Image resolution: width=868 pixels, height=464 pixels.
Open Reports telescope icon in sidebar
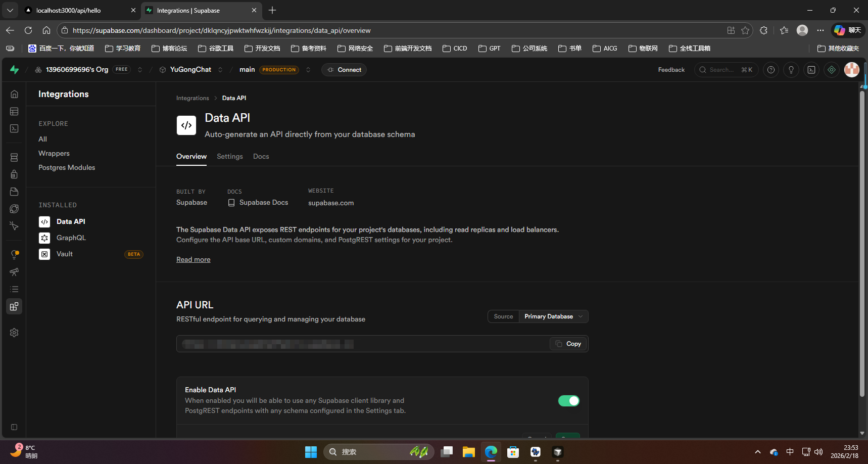tap(14, 272)
